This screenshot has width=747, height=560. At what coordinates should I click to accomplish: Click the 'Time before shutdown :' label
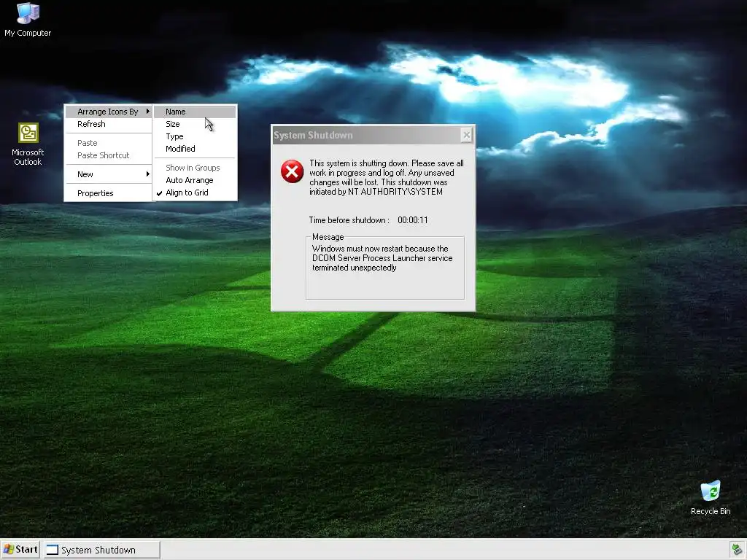349,220
